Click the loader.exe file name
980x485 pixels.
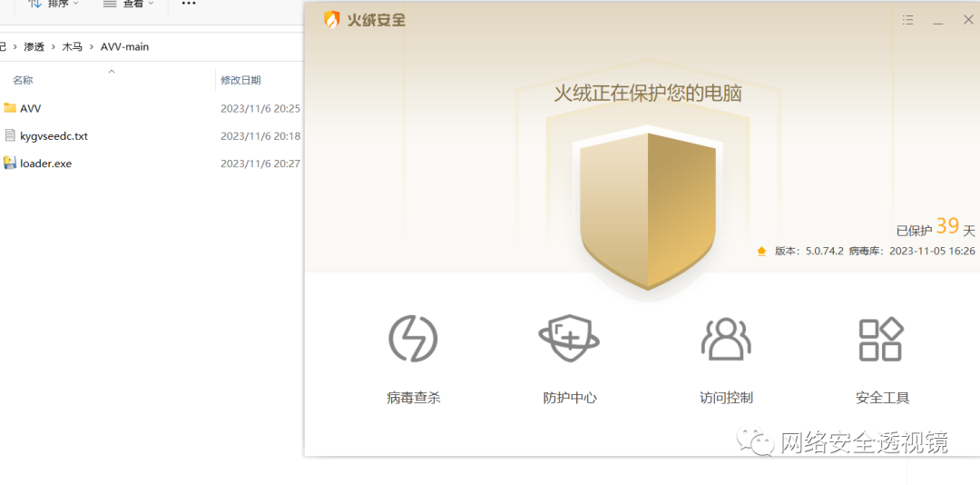tap(45, 164)
